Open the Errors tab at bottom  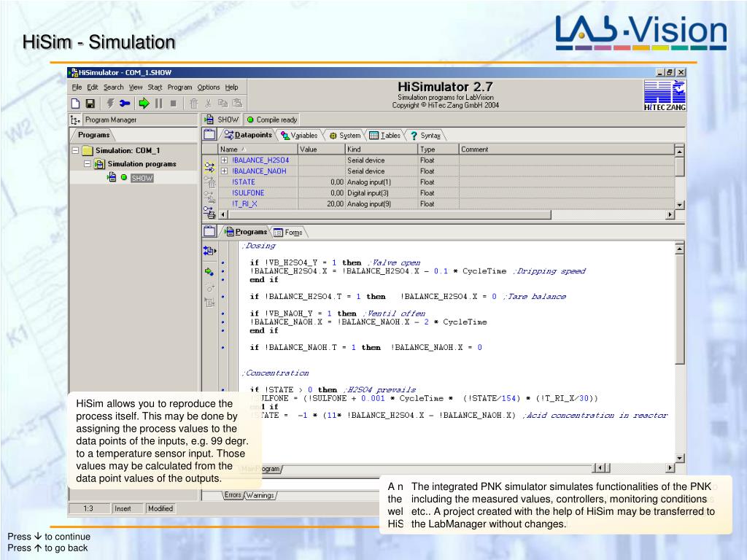click(233, 495)
